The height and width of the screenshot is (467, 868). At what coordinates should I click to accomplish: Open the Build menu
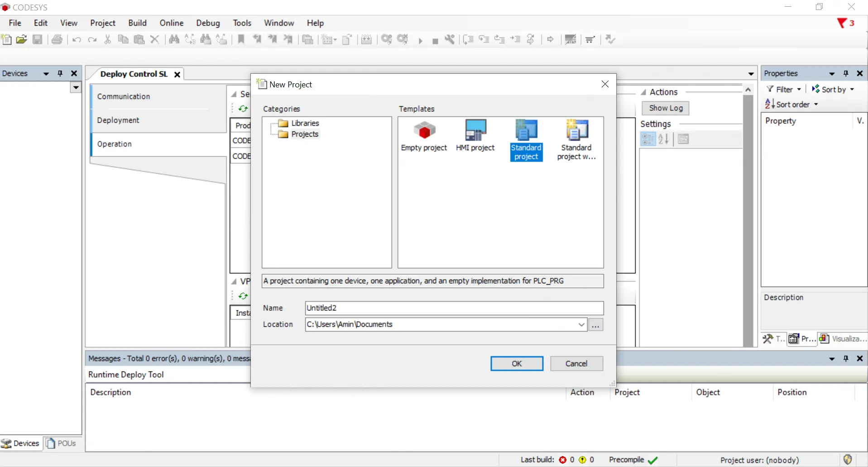(x=137, y=23)
